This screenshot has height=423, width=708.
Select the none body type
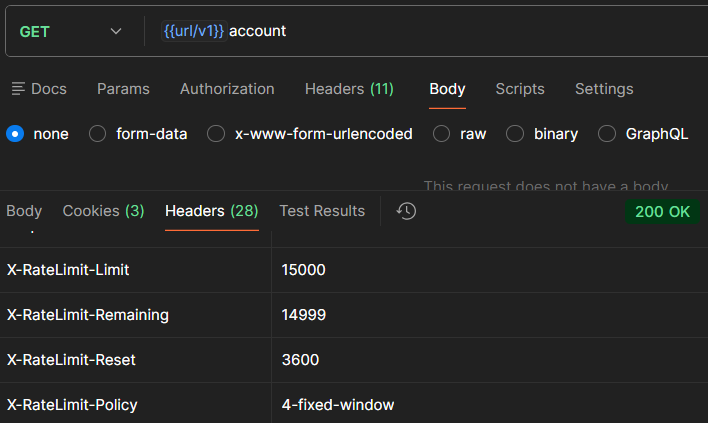click(15, 134)
